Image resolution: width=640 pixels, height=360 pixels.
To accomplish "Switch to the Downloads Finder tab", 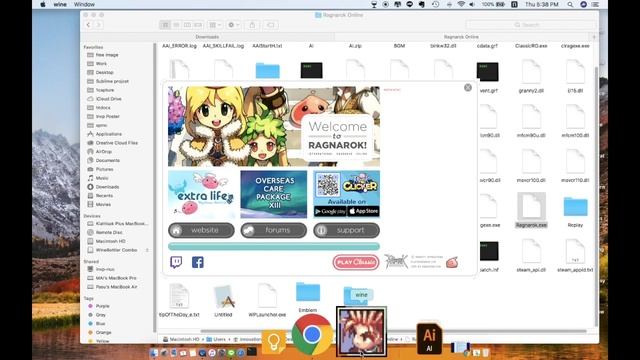I will (x=207, y=37).
